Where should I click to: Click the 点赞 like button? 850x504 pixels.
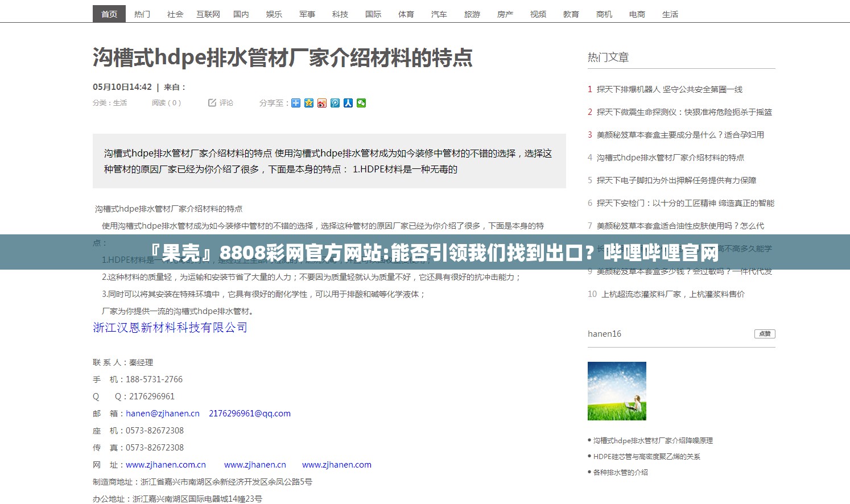coord(765,334)
